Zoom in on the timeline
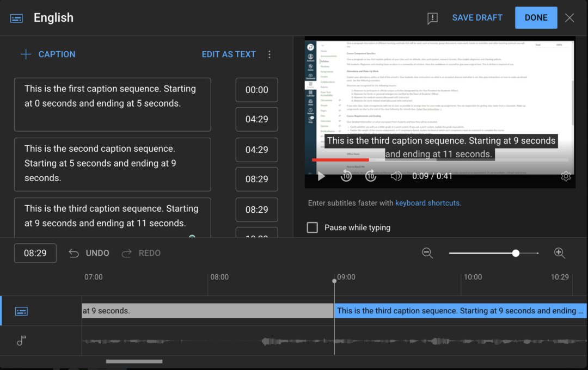The image size is (588, 370). (560, 252)
